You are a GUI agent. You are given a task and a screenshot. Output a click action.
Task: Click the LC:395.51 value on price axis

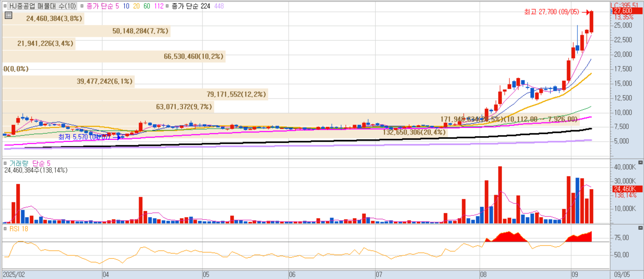(625, 5)
